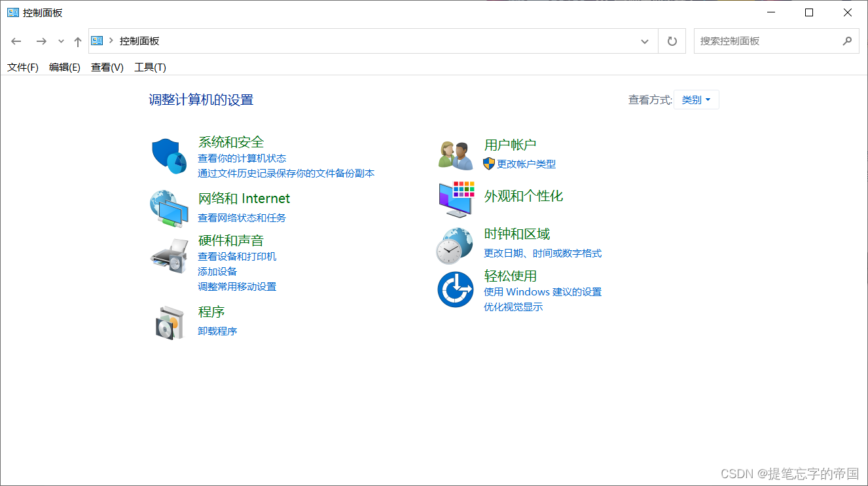Click the Appearance and Personalization monitor icon
The height and width of the screenshot is (486, 868).
pos(456,199)
